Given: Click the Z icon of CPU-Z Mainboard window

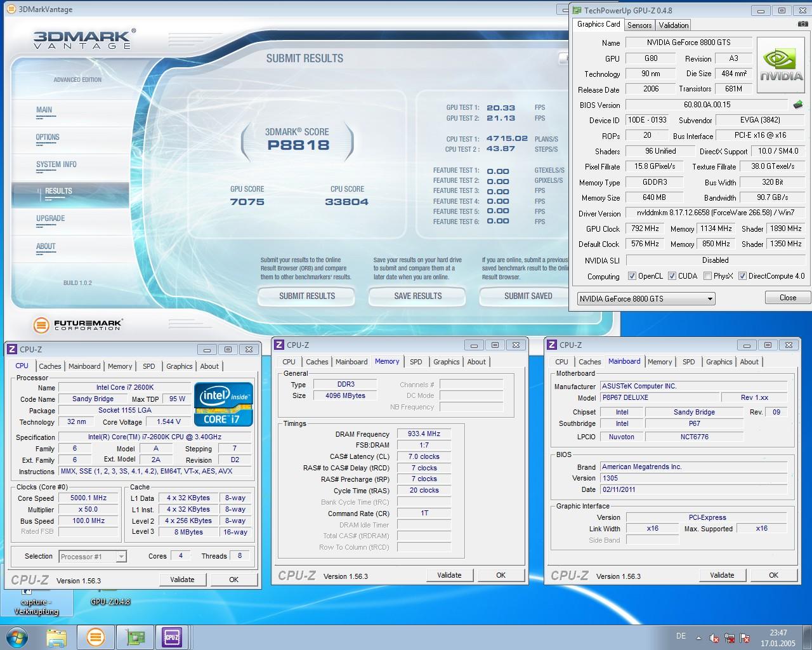Looking at the screenshot, I should (552, 345).
